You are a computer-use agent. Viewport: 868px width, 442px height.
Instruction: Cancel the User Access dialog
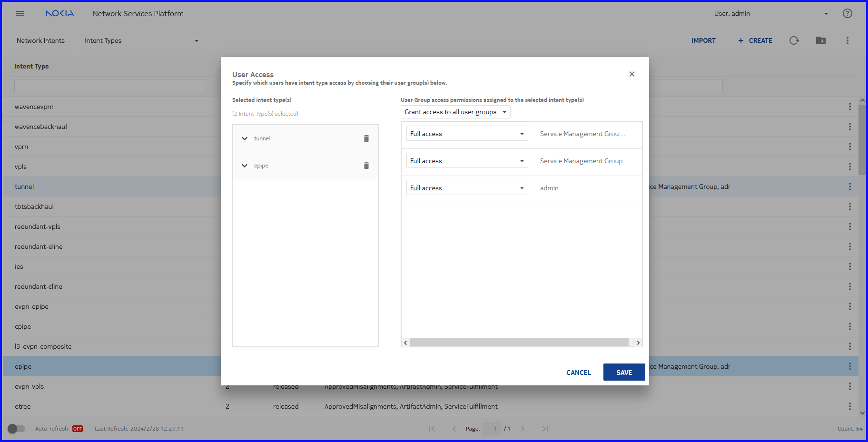click(x=578, y=373)
